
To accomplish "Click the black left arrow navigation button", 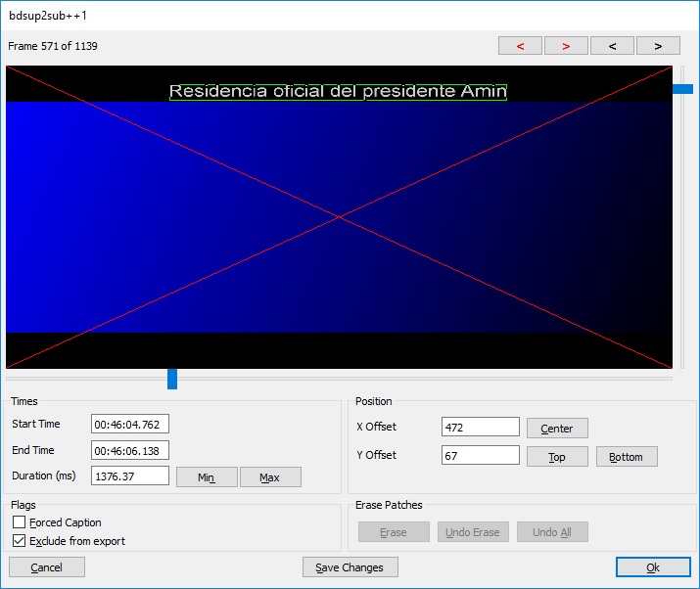I will pyautogui.click(x=612, y=46).
